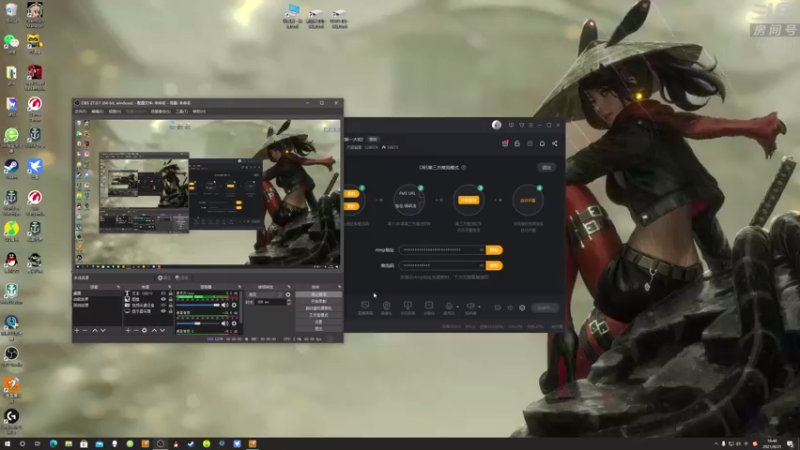
Task: Move the selected scene up in OBS Scenes panel
Action: tap(95, 331)
